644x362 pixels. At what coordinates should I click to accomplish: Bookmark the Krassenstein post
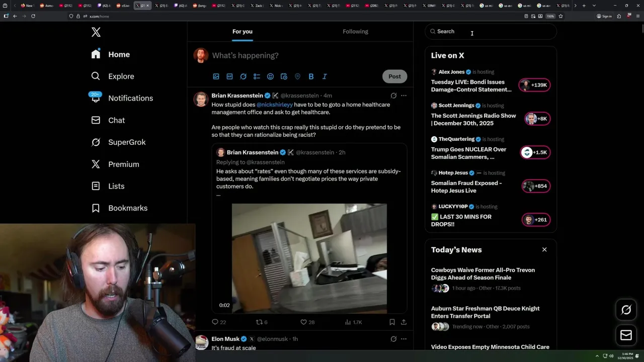pyautogui.click(x=392, y=322)
